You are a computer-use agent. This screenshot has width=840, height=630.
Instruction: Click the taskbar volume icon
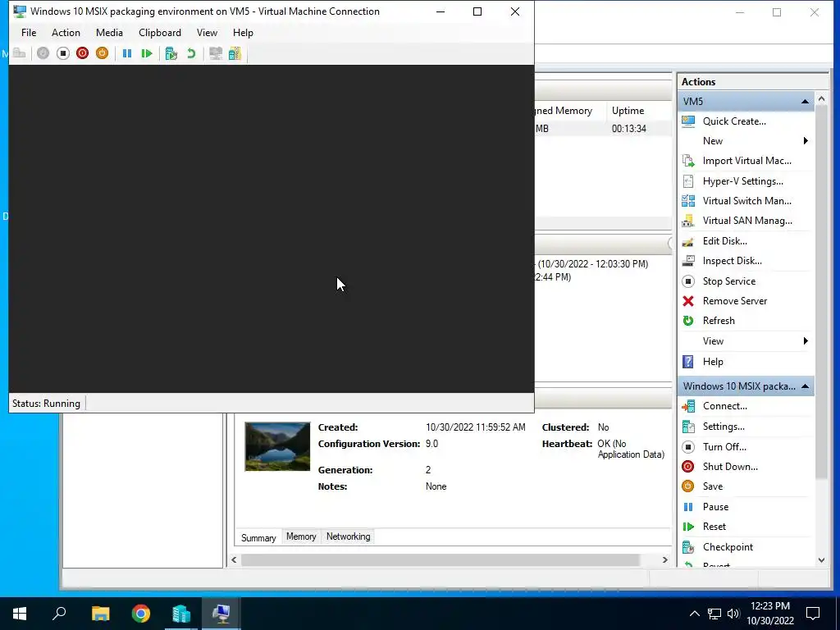[x=733, y=614]
